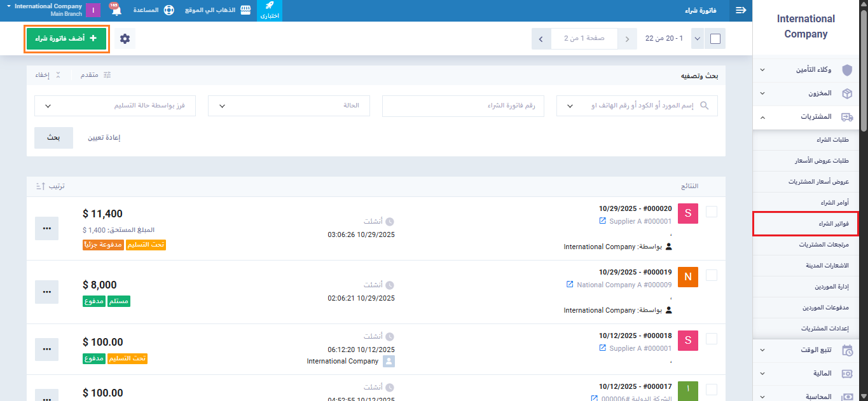Open the settings gear icon
868x401 pixels.
click(x=125, y=39)
